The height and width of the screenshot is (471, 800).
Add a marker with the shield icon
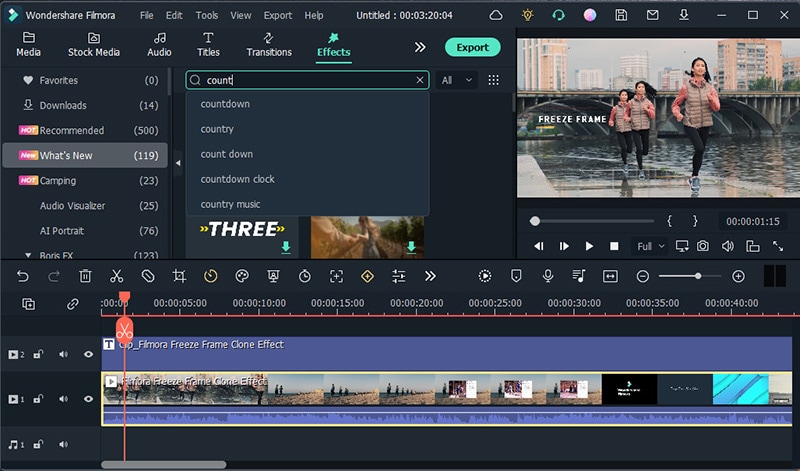[516, 276]
